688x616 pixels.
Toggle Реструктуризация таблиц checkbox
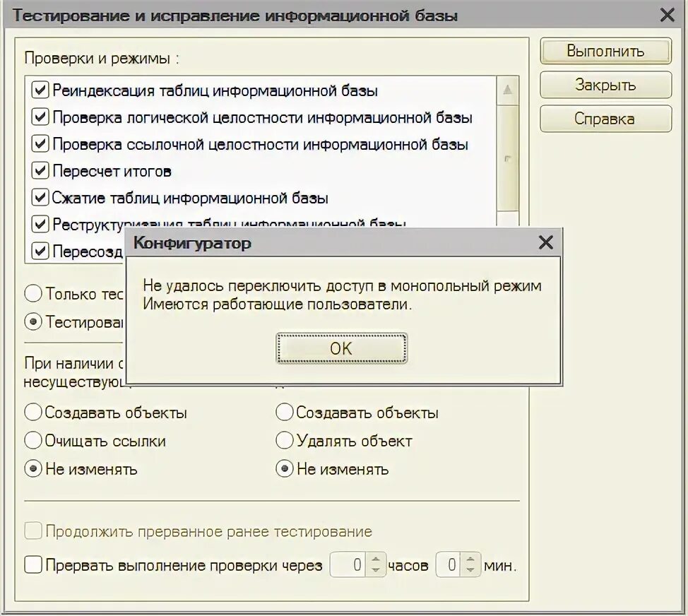(x=40, y=224)
